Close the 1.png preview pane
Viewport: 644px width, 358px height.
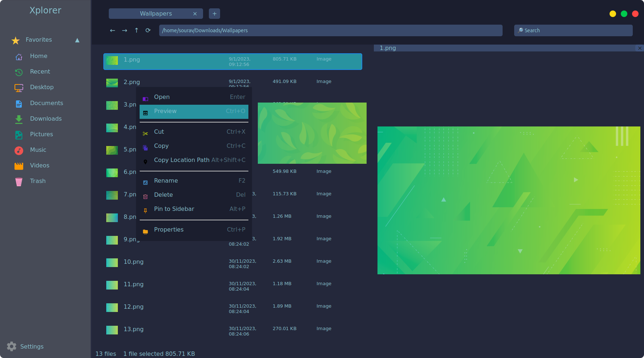[x=640, y=48]
